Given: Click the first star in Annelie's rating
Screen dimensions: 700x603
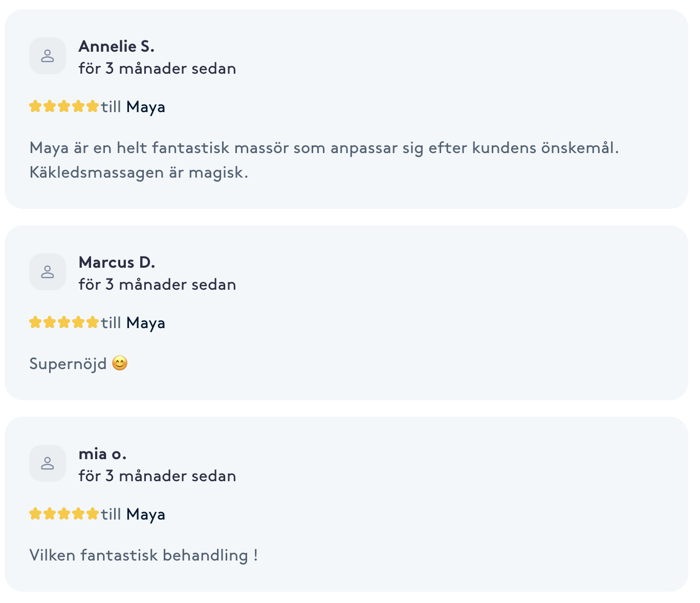Looking at the screenshot, I should pyautogui.click(x=35, y=106).
